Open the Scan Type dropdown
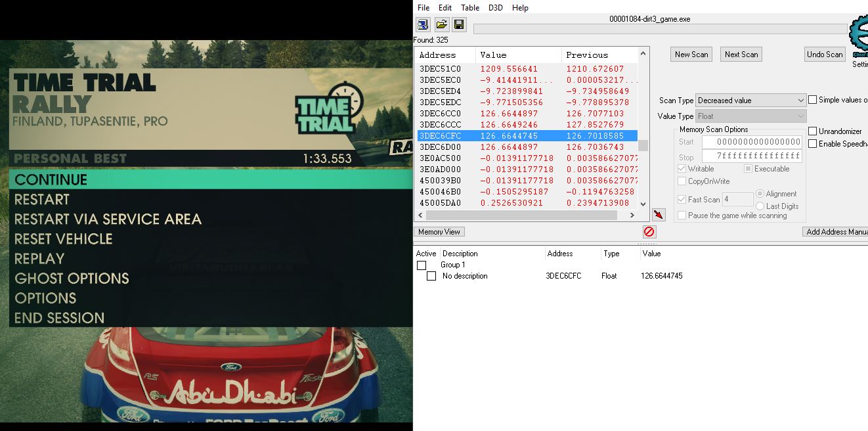This screenshot has height=431, width=868. (x=750, y=101)
